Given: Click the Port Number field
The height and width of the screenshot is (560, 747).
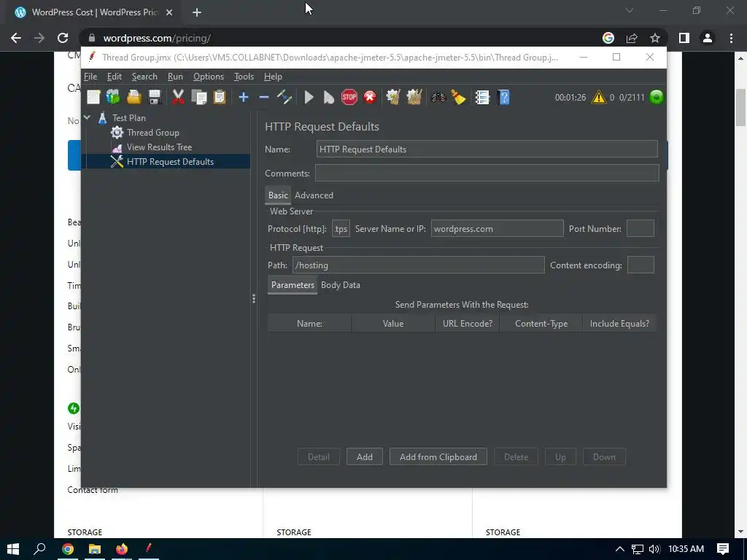Looking at the screenshot, I should point(640,228).
